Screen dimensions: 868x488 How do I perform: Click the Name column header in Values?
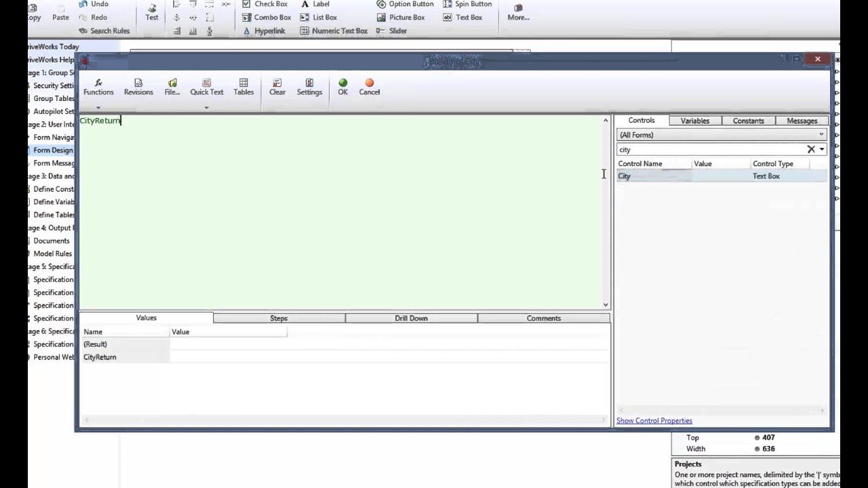pyautogui.click(x=125, y=331)
